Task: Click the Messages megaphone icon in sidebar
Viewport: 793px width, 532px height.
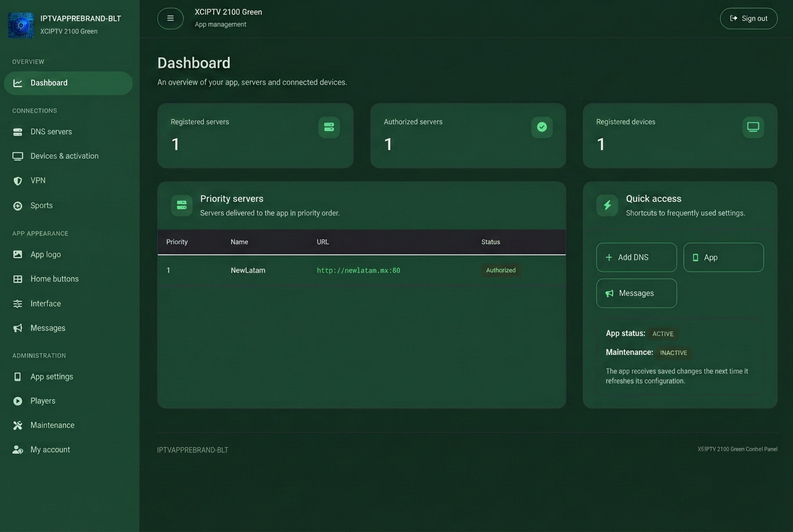Action: [x=18, y=328]
